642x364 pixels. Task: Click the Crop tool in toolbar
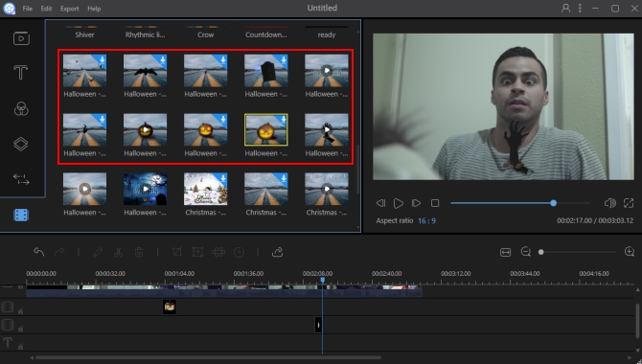[177, 252]
